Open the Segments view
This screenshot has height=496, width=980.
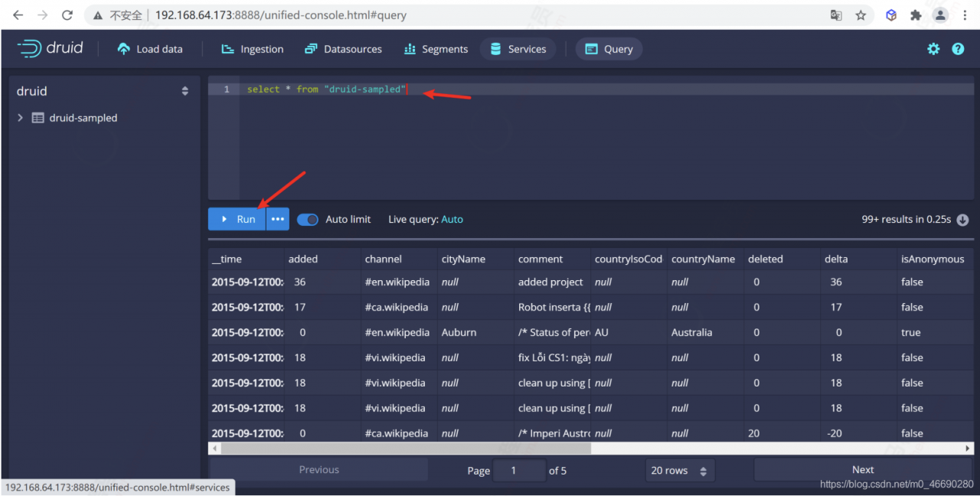tap(436, 49)
